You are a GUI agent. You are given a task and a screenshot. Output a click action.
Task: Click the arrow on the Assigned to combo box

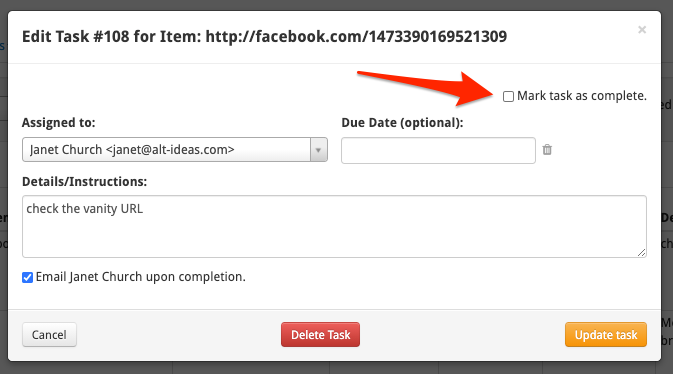318,149
